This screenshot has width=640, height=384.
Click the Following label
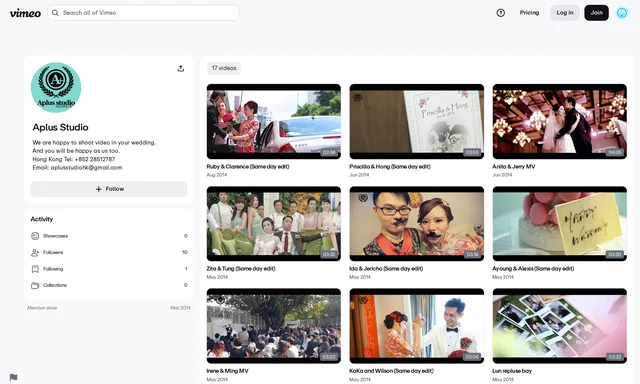coord(53,269)
